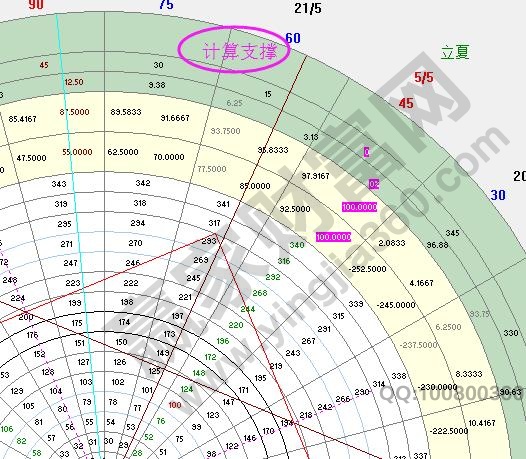The image size is (526, 459).
Task: Select the brown value 55.0000
Action: pyautogui.click(x=77, y=152)
